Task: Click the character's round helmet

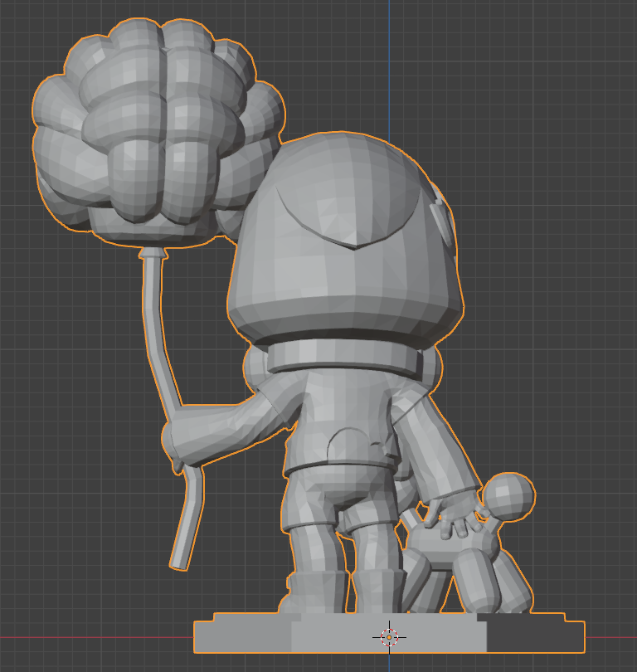Action: pos(345,238)
